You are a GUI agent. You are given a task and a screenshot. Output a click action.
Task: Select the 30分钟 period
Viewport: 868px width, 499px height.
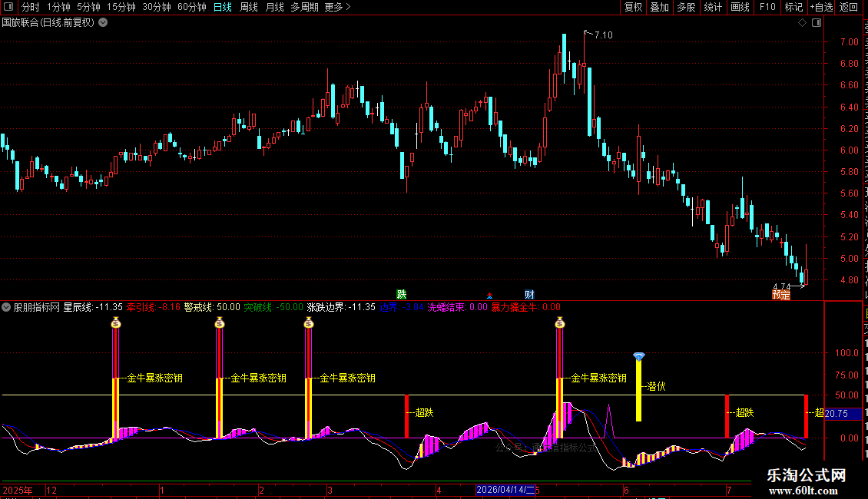point(157,7)
